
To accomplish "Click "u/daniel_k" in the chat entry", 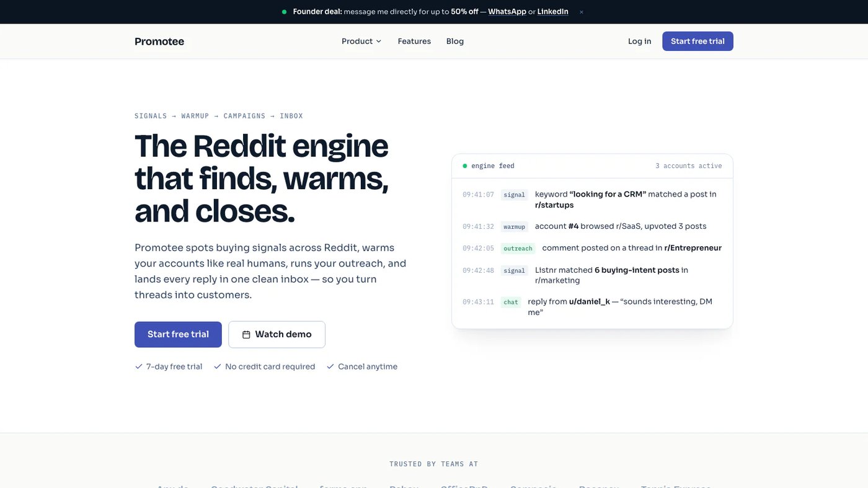I will tap(590, 302).
